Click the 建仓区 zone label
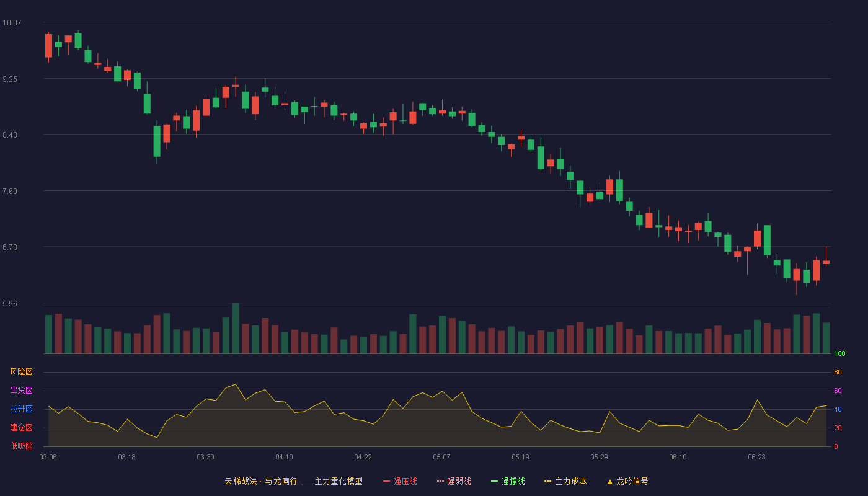Image resolution: width=868 pixels, height=496 pixels. pos(21,428)
